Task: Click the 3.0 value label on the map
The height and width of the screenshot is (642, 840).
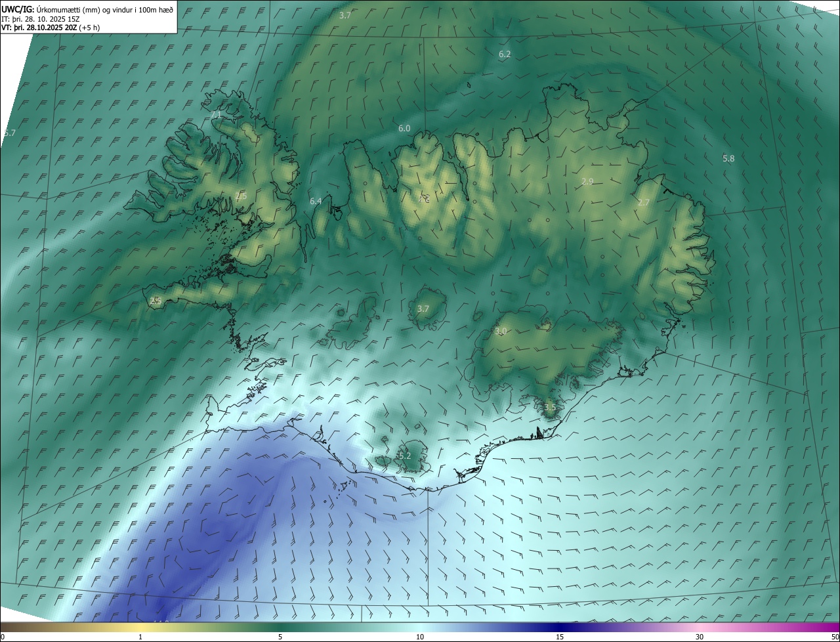Action: click(x=501, y=332)
